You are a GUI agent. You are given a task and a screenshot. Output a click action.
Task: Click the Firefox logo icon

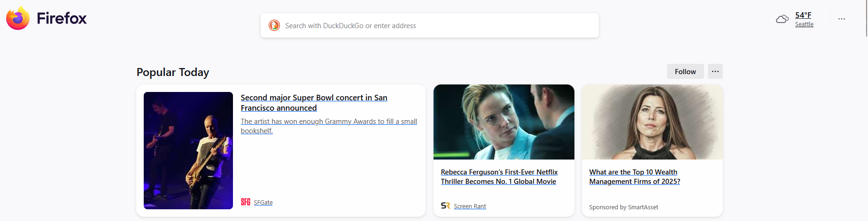[x=18, y=18]
